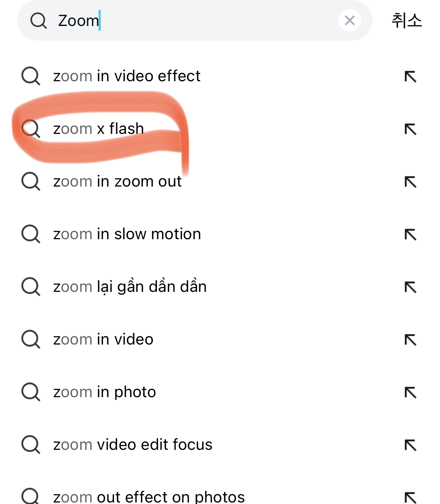Viewport: 440px width, 504px height.
Task: Fill search with 'zoom in video effect' arrow
Action: pos(410,76)
